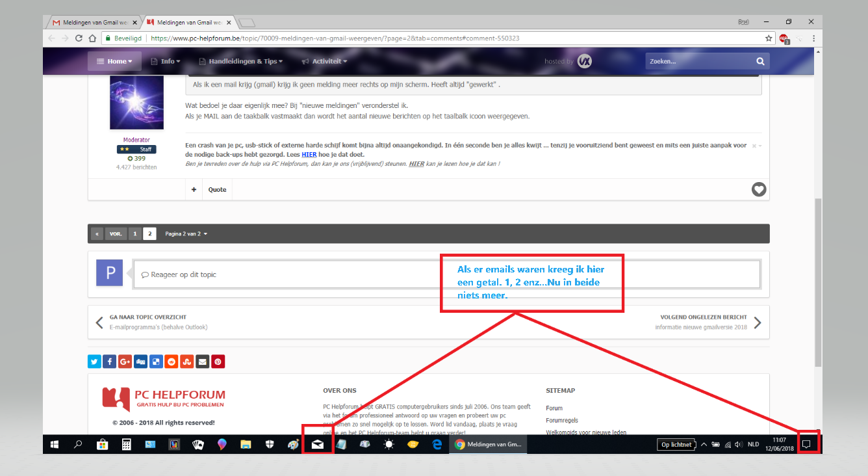Image resolution: width=868 pixels, height=476 pixels.
Task: Open Microsoft Edge from the taskbar
Action: click(x=437, y=445)
